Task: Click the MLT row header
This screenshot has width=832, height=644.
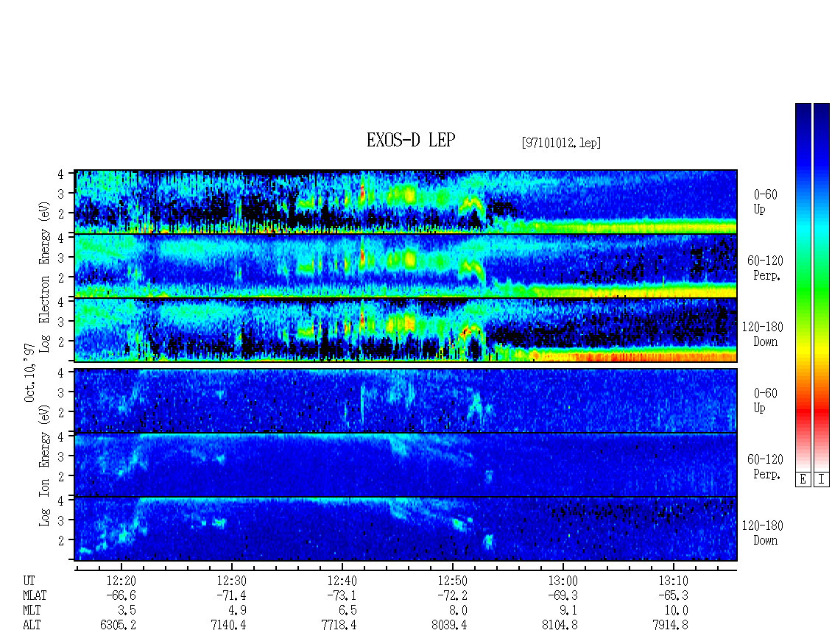Action: [32, 611]
